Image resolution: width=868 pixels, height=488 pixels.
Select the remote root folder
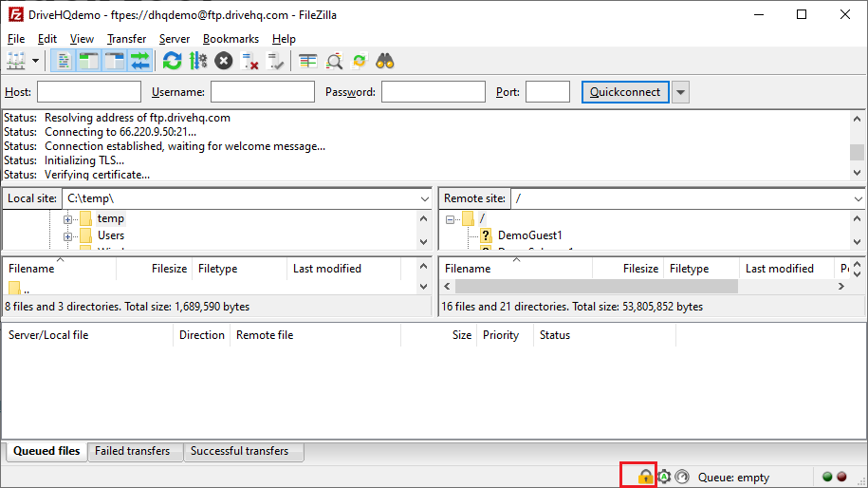pos(482,218)
